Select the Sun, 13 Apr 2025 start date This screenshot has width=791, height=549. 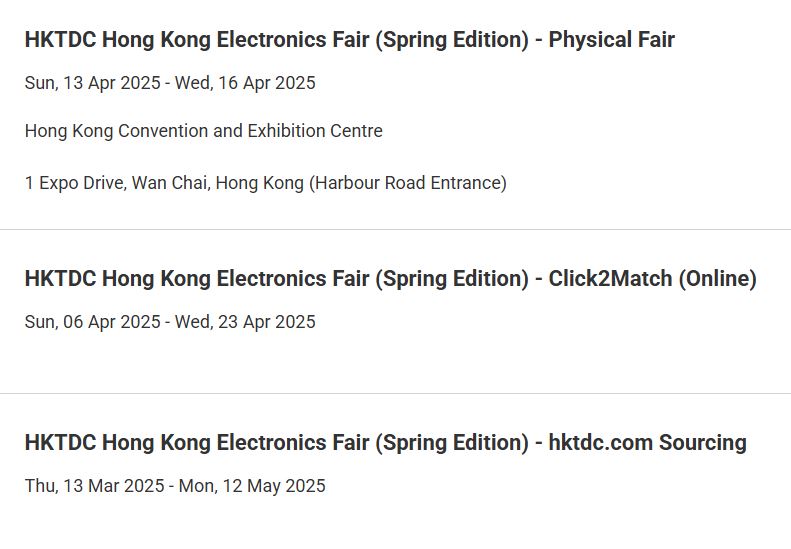93,83
